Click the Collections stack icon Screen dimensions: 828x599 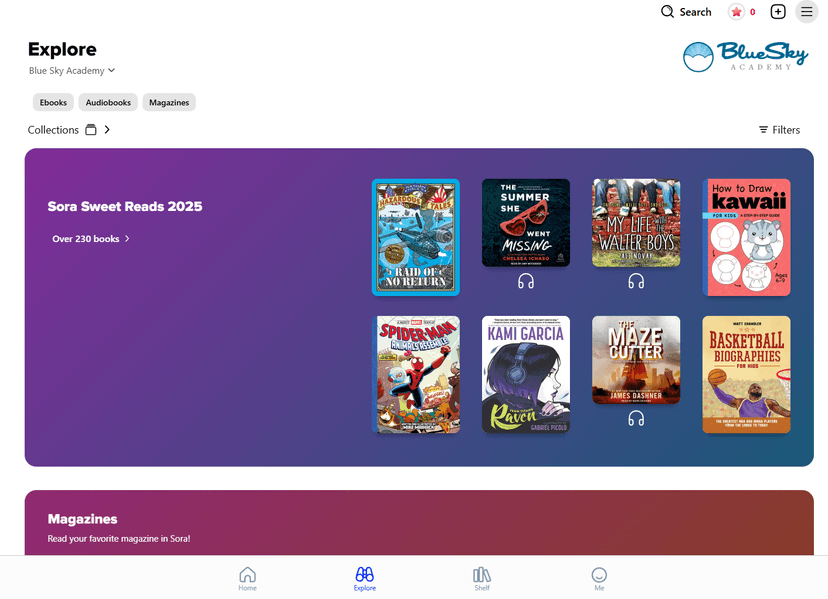[91, 130]
